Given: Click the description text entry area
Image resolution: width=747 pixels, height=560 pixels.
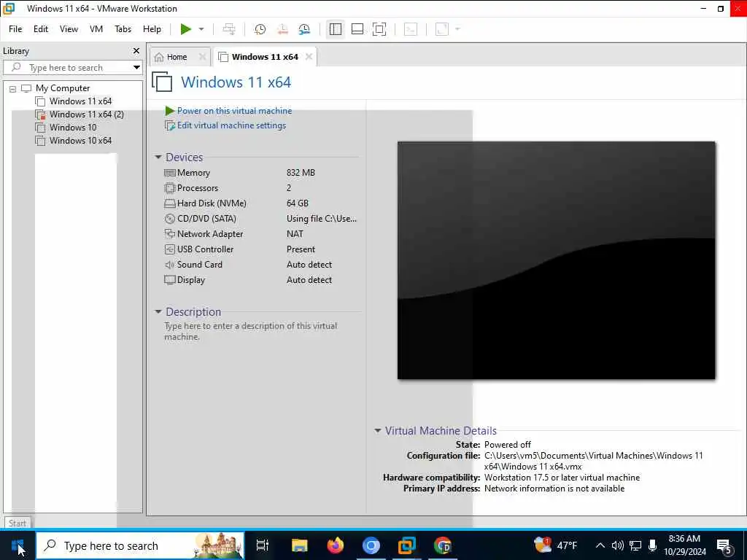Looking at the screenshot, I should (251, 332).
